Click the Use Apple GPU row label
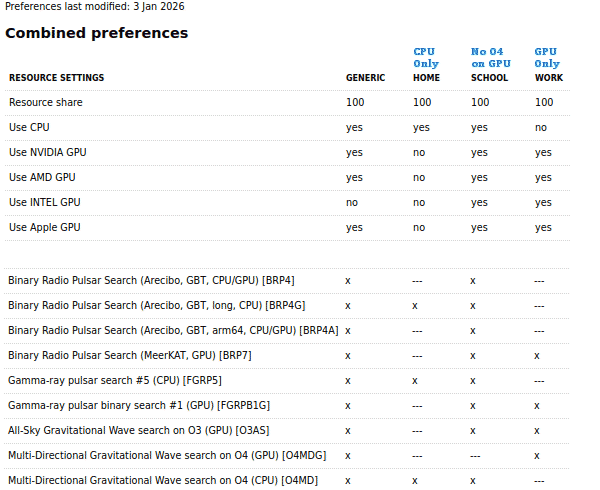Image resolution: width=600 pixels, height=490 pixels. [x=44, y=228]
